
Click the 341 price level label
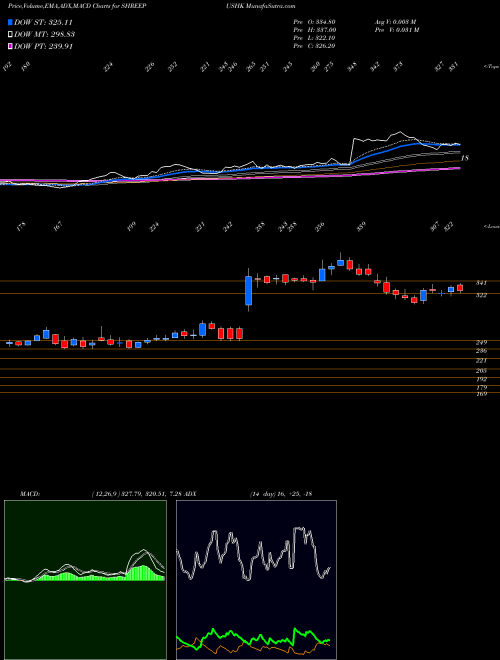[481, 283]
